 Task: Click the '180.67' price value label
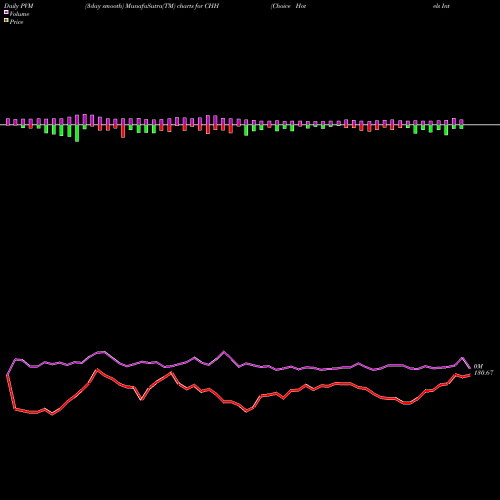(483, 373)
